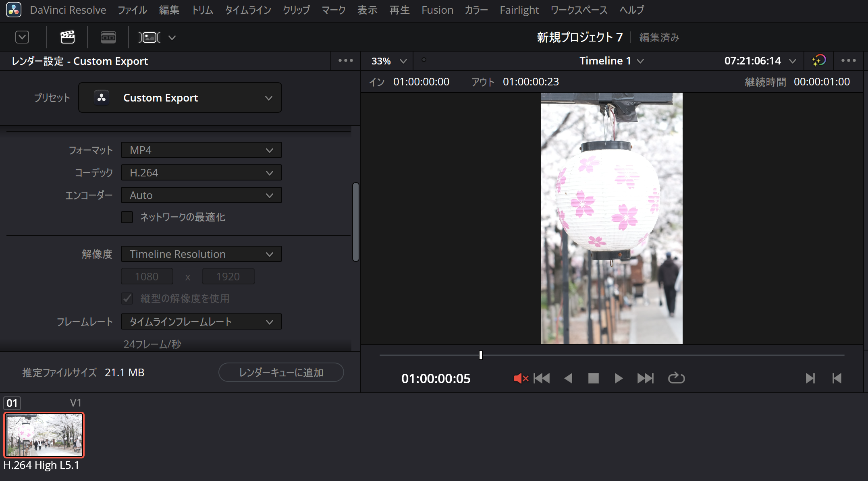Toggle the clips panel icon
This screenshot has width=868, height=481.
click(150, 37)
